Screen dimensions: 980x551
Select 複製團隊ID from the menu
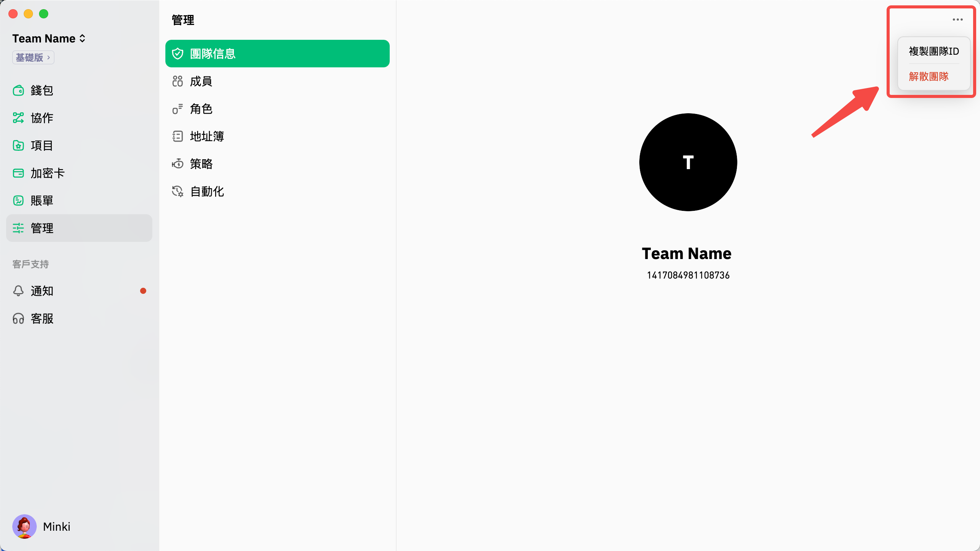[x=934, y=51]
